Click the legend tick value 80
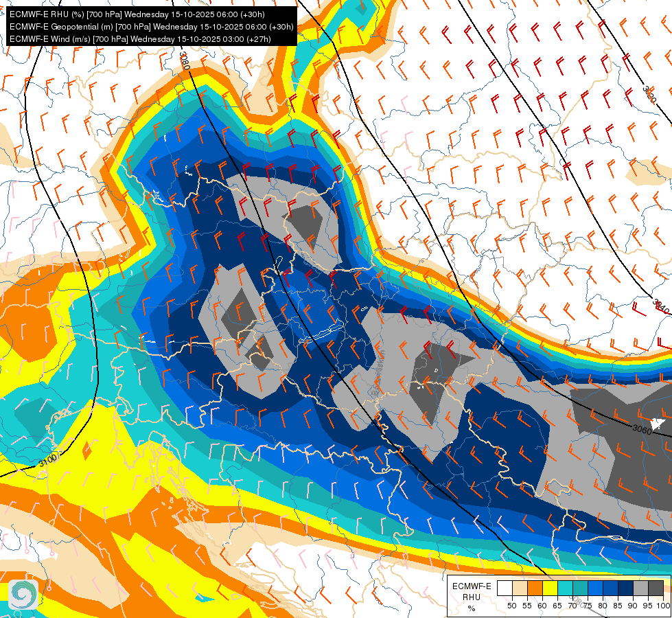Image resolution: width=672 pixels, height=618 pixels. point(603,606)
